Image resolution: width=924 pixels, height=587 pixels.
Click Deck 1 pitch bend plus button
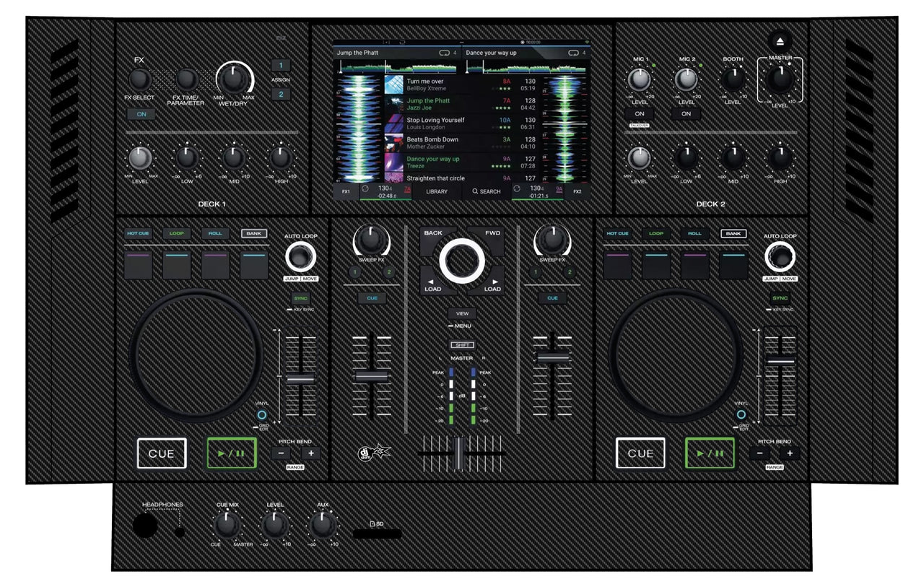point(311,453)
